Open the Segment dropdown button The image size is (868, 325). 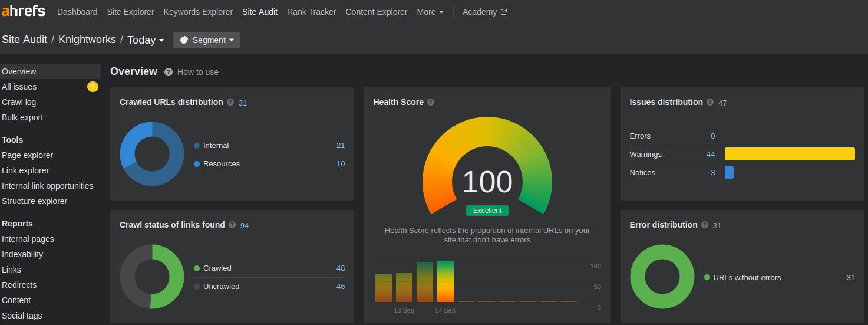[207, 40]
